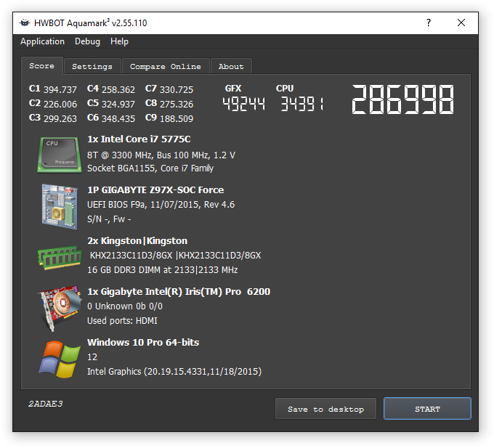Switch to the Score tab
Viewport: 494px width, 448px height.
pos(42,66)
